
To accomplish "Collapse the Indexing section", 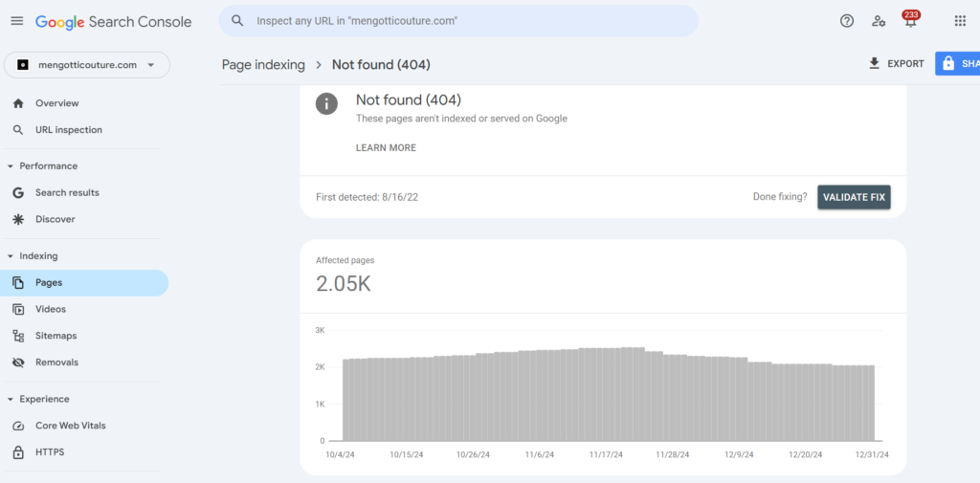I will [x=10, y=256].
